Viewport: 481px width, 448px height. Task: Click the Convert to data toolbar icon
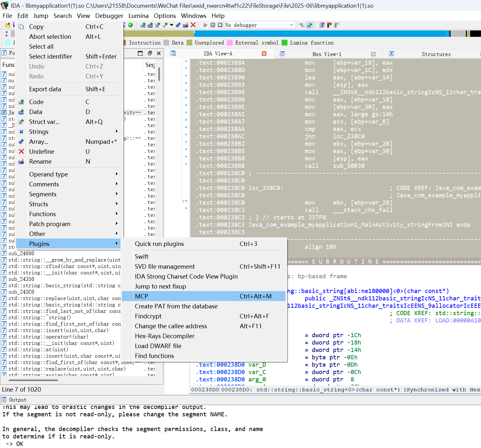(150, 25)
